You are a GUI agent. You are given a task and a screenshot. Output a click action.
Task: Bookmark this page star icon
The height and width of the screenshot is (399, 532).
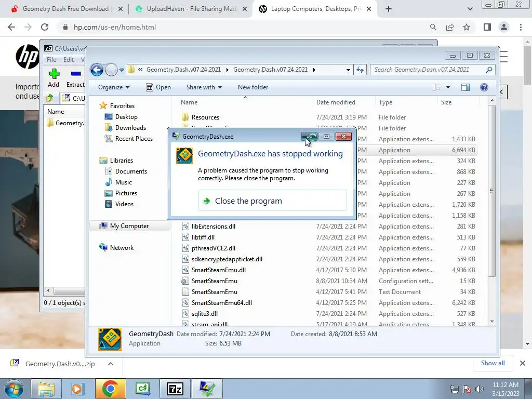point(467,27)
